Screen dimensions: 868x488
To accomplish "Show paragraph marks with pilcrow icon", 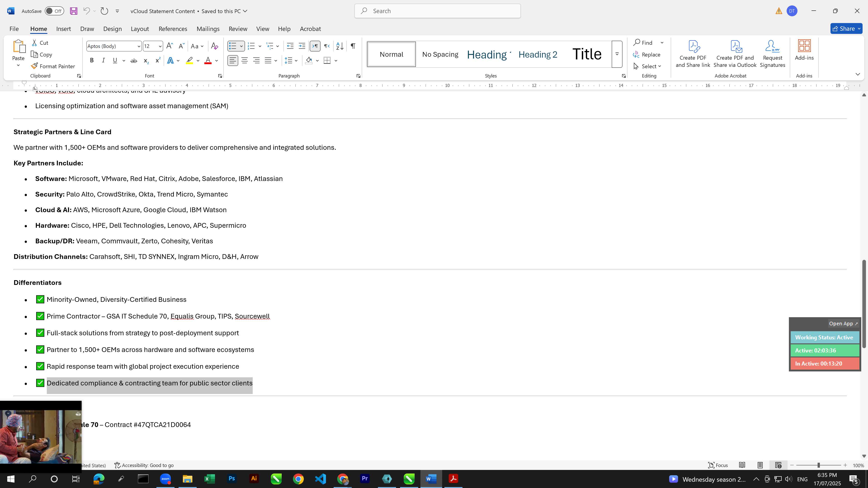I will [353, 46].
